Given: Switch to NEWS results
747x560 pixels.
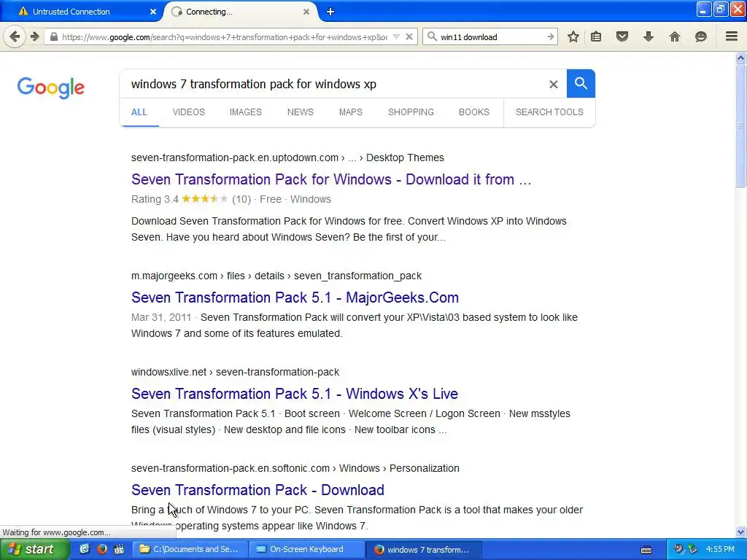Looking at the screenshot, I should (x=300, y=112).
